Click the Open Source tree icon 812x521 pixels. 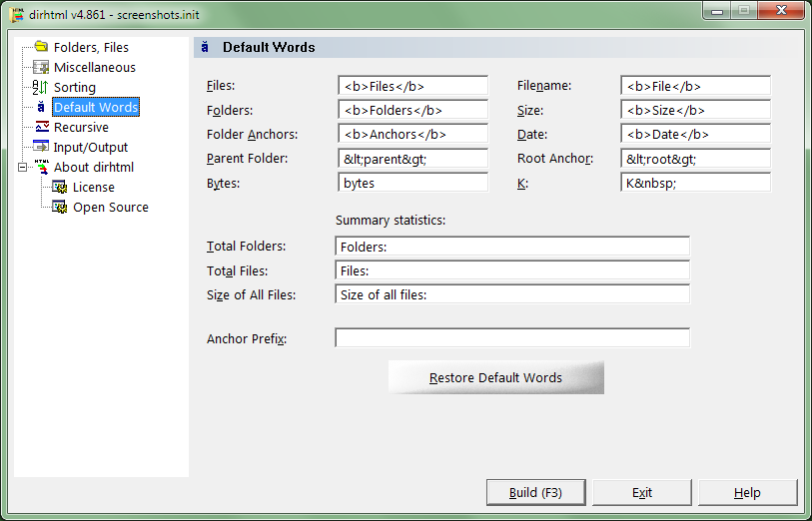coord(60,207)
